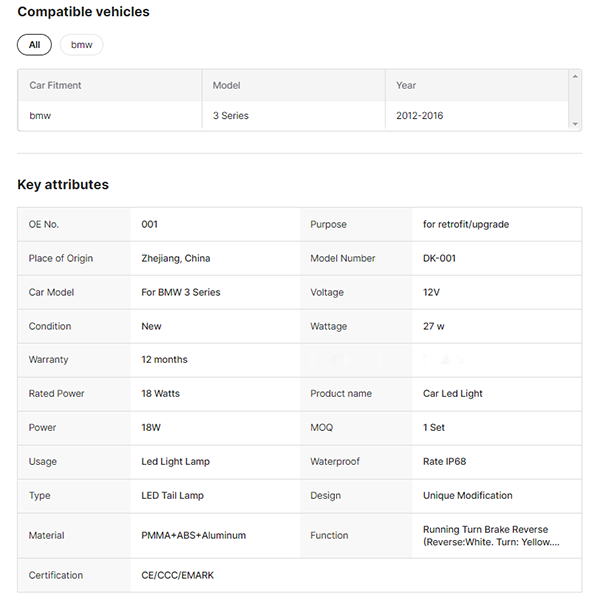Click the table scrollbar up arrow

click(x=574, y=76)
